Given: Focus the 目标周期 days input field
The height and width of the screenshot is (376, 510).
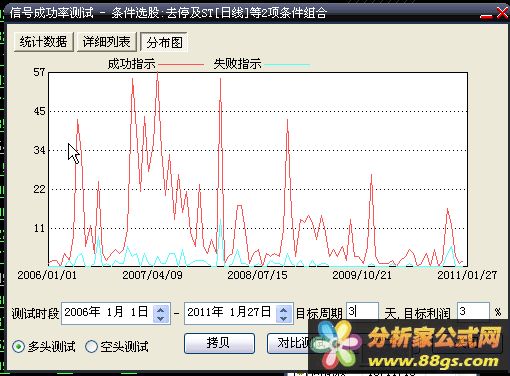Looking at the screenshot, I should pos(362,311).
